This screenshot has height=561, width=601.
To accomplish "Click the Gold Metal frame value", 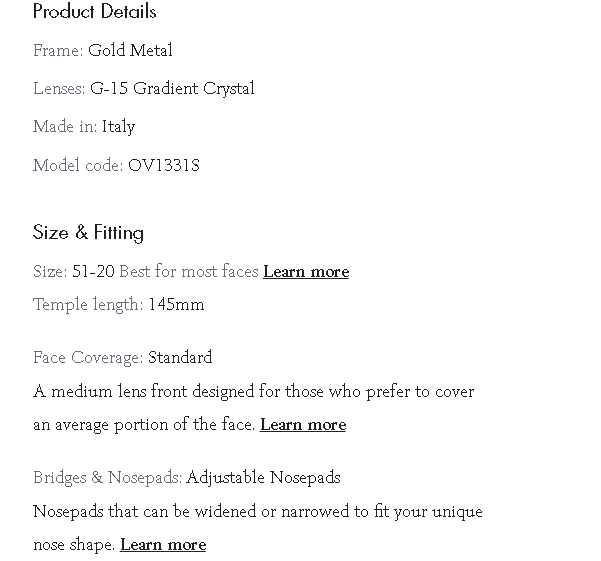I will tap(130, 50).
